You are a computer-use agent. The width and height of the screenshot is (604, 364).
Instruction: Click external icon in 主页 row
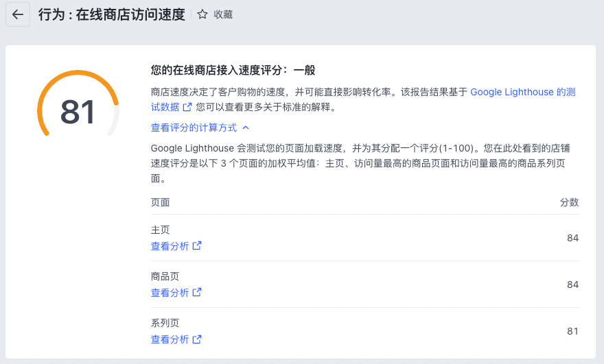[197, 245]
